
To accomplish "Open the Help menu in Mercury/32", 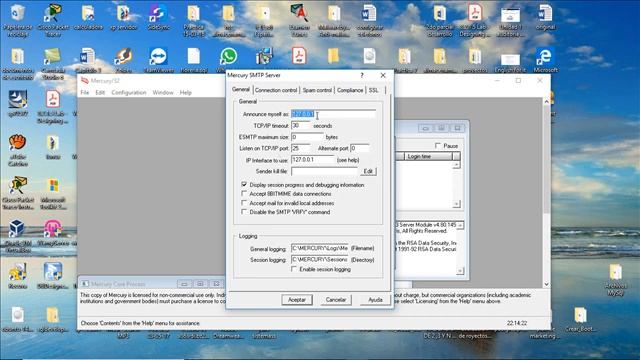I will [185, 93].
